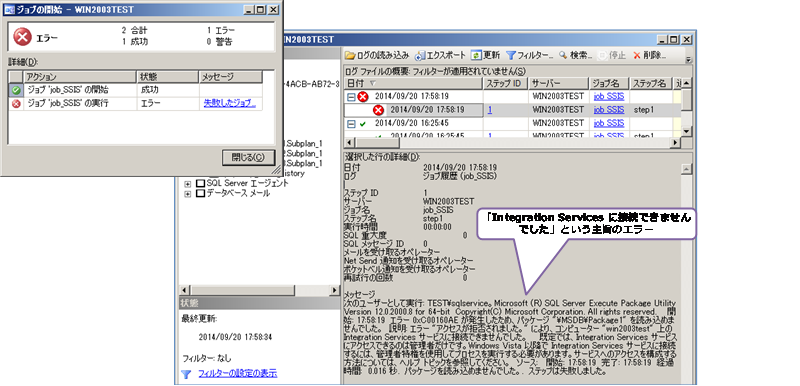Open the ログの読み込み (load log) toolbar button
800x386 pixels.
pos(377,55)
